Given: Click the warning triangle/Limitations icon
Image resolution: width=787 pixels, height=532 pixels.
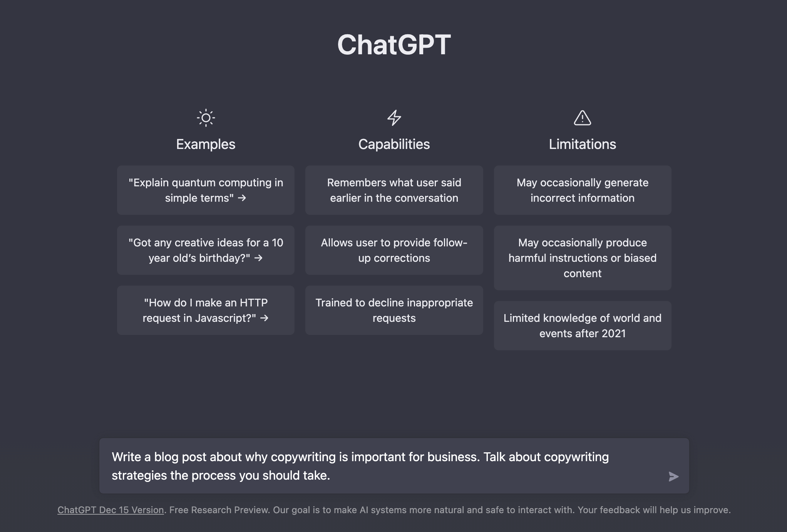Looking at the screenshot, I should point(582,116).
